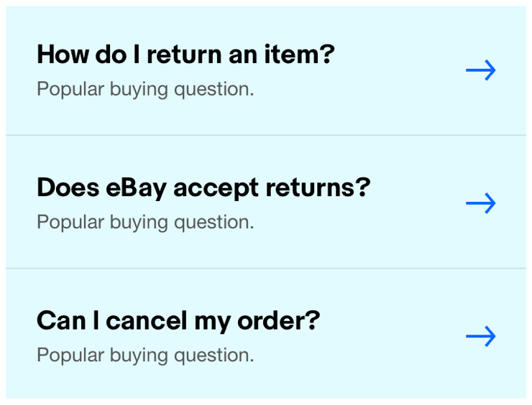Select subtitle under "Can I cancel my order?"
This screenshot has height=405, width=532.
pos(145,355)
